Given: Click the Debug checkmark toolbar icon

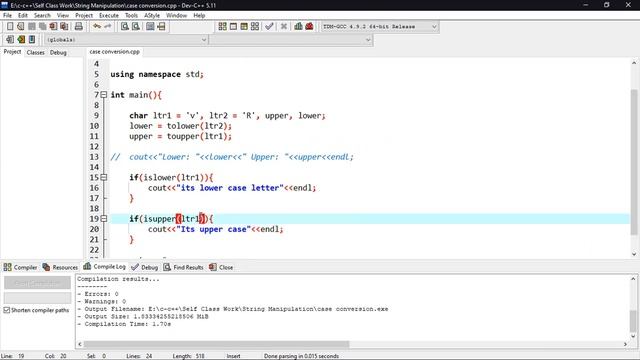Looking at the screenshot, I should tap(269, 27).
